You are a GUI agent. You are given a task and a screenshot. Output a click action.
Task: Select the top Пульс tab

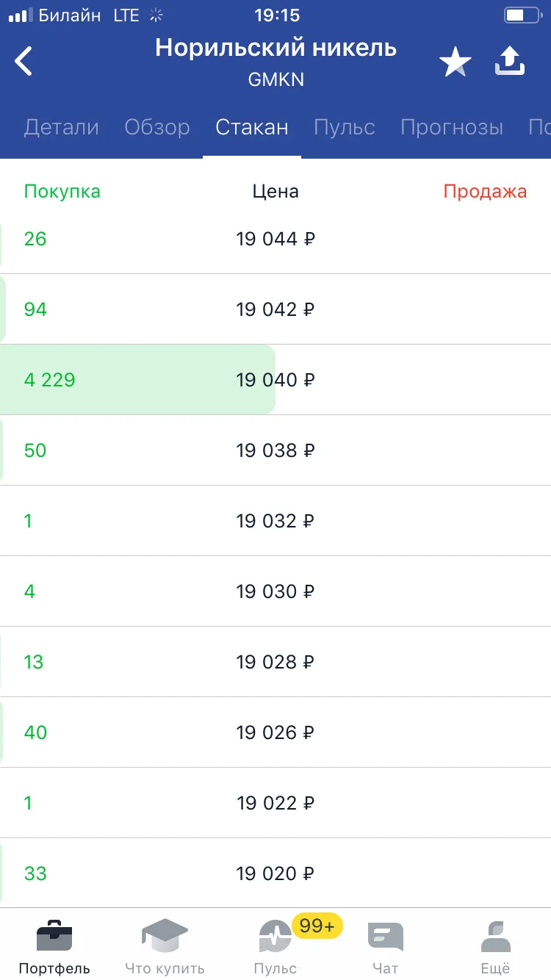(345, 127)
